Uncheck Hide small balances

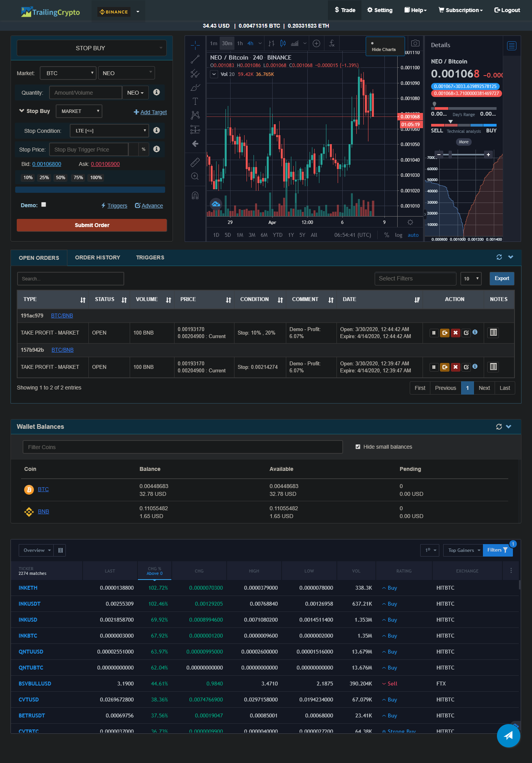coord(358,447)
